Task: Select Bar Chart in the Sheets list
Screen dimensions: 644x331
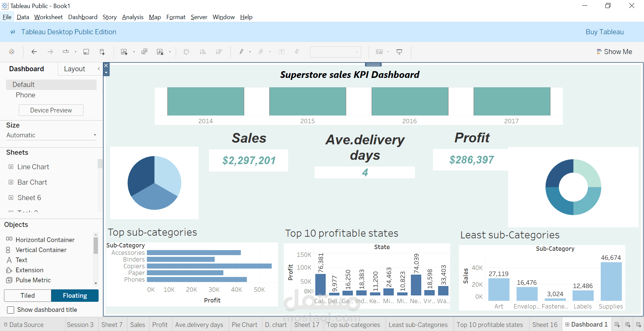Action: [32, 182]
